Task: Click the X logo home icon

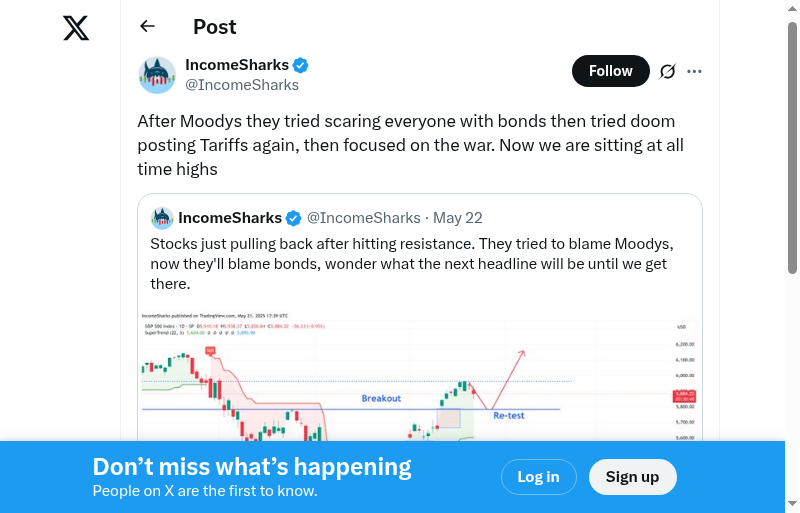Action: 76,28
